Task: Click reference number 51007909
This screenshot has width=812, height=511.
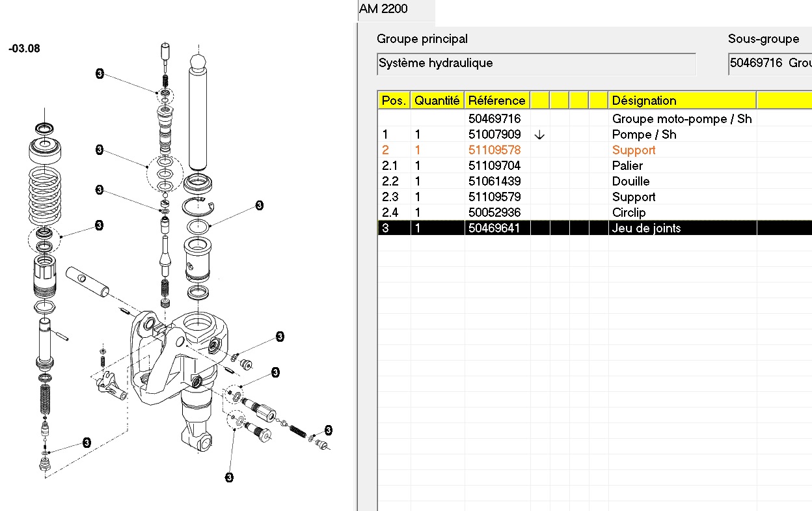Action: pos(494,135)
